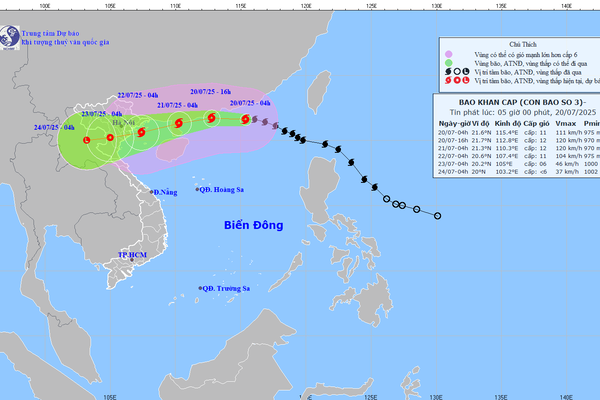Click the 'Đ.Nẵng' map label
This screenshot has height=400, width=600.
click(165, 192)
